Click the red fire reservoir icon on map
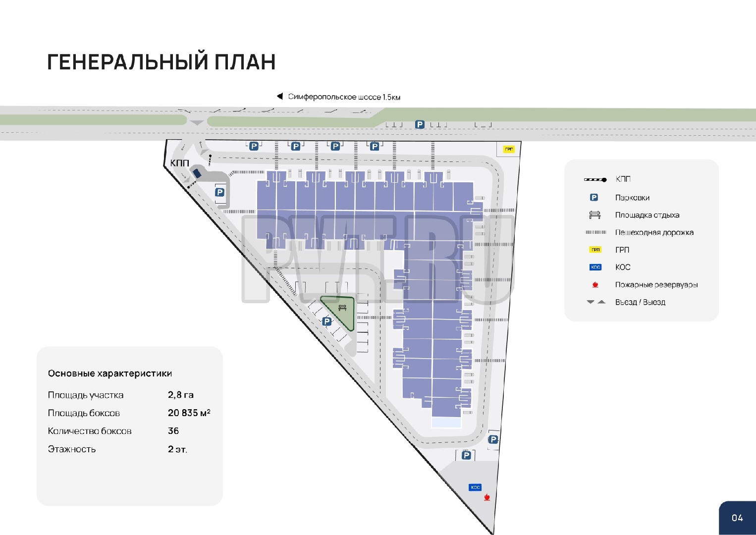 pyautogui.click(x=487, y=497)
